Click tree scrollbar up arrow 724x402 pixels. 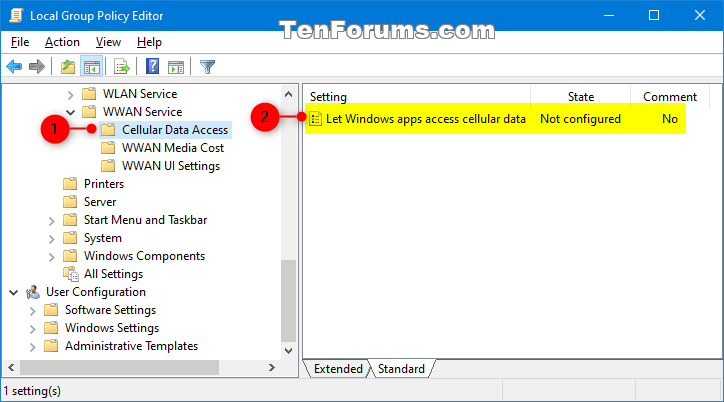point(289,94)
